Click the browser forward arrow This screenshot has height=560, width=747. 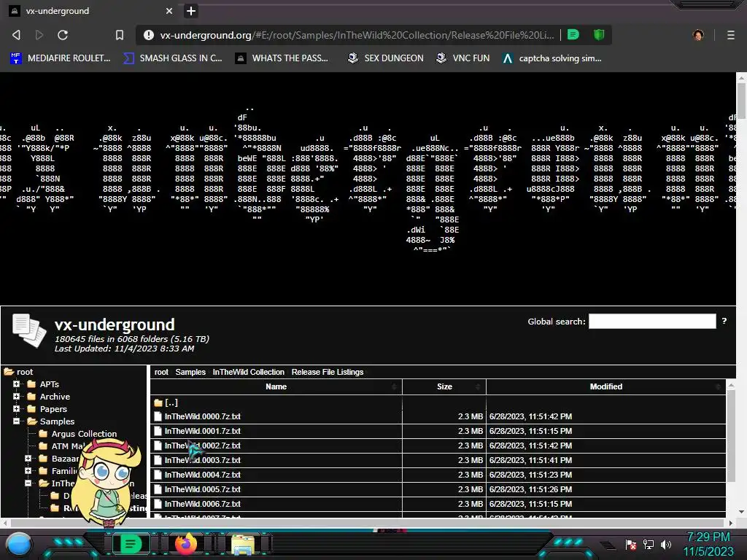(39, 35)
